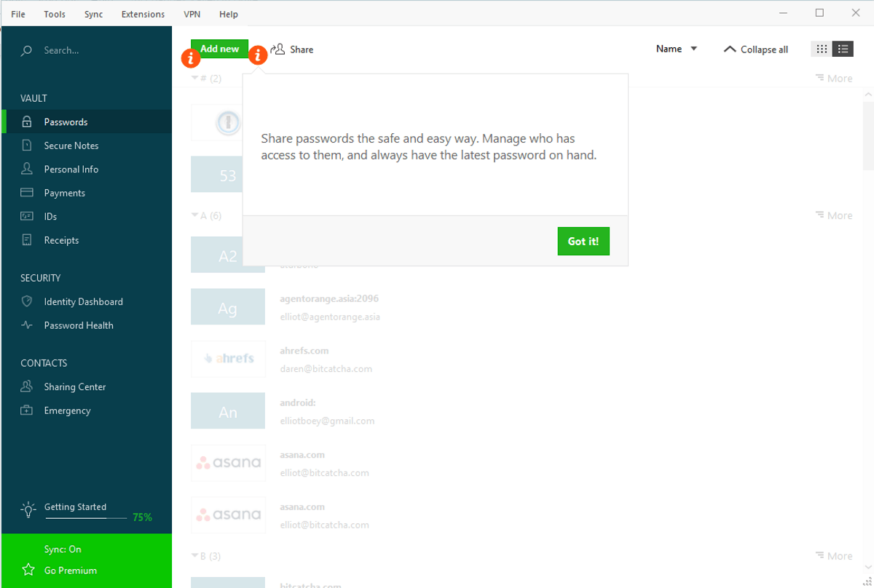Click the Getting Started lightbulb icon
This screenshot has height=588, width=874.
pyautogui.click(x=28, y=509)
